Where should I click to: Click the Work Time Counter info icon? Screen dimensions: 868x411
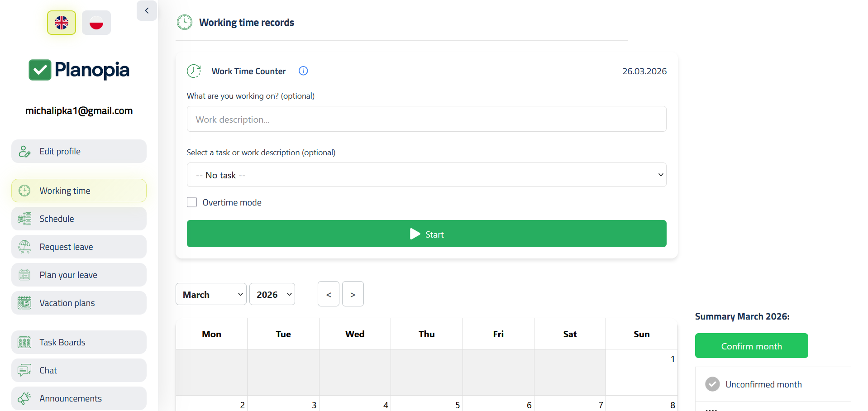pos(303,71)
